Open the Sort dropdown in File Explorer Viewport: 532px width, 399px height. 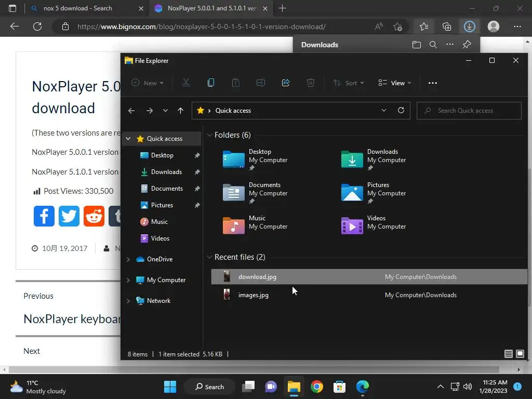point(349,83)
